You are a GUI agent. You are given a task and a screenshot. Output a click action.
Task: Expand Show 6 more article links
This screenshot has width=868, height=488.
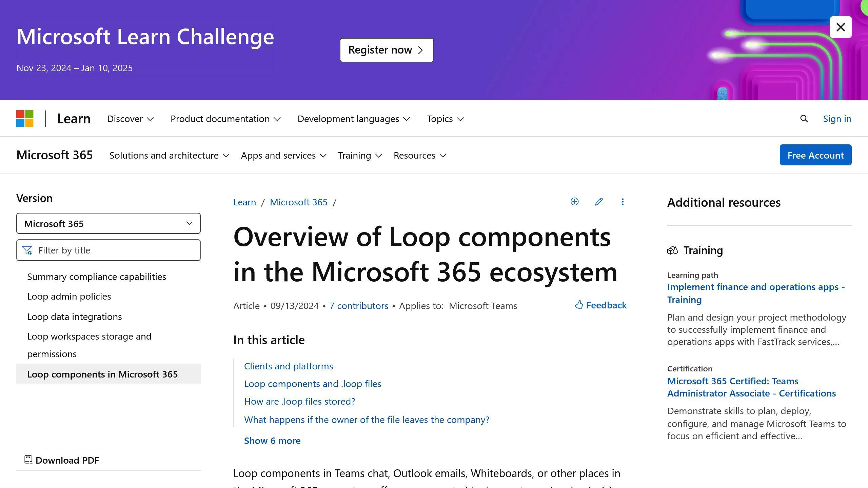click(272, 441)
